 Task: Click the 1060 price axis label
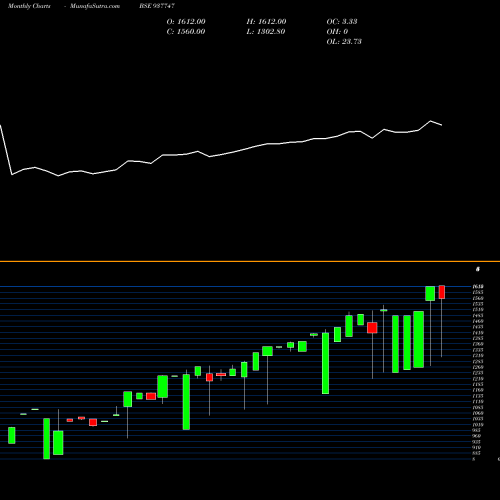tap(478, 413)
